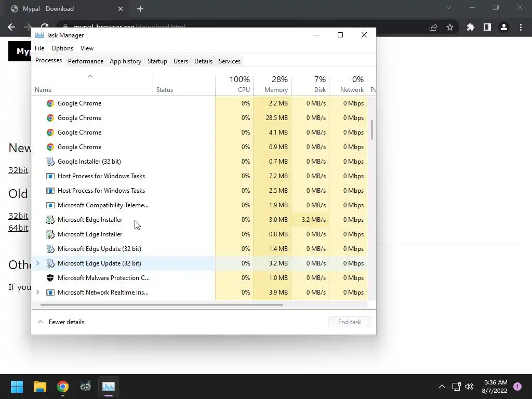Expand the Microsoft Network Realtime Inspection row
Screen dimensions: 532x399
(x=37, y=292)
